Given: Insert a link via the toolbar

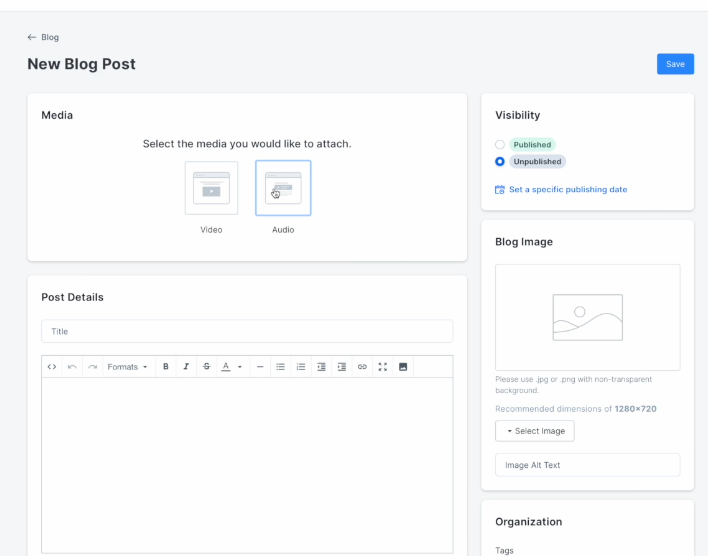Looking at the screenshot, I should pos(362,367).
